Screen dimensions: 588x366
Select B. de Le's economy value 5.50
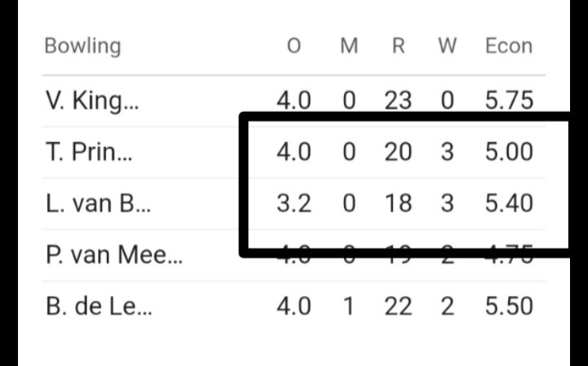[509, 307]
